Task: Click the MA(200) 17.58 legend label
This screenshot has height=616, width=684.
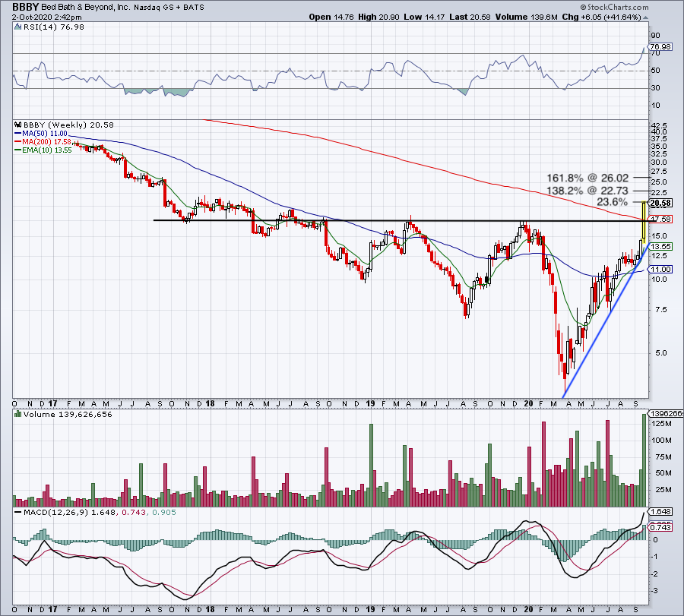Action: [x=46, y=142]
